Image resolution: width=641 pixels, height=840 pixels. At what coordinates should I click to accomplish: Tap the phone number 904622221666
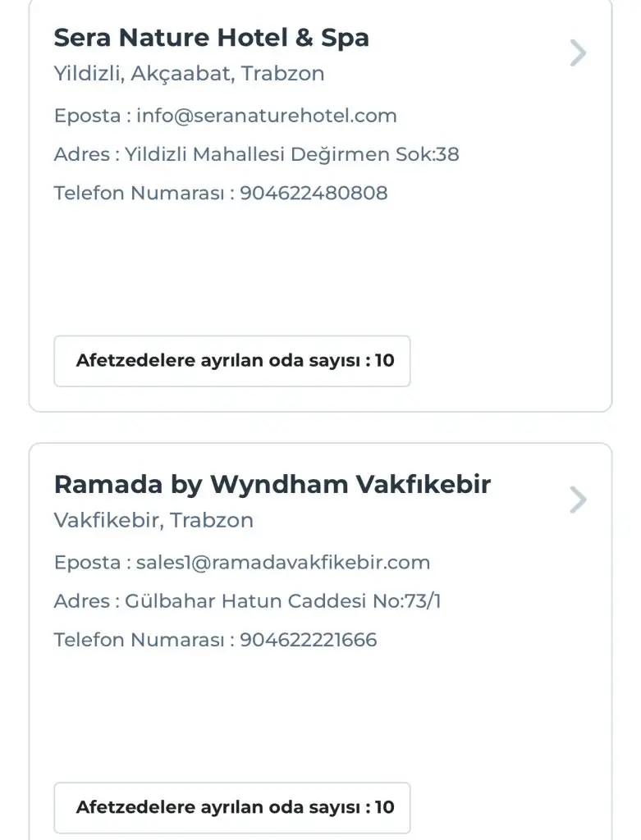pyautogui.click(x=309, y=640)
